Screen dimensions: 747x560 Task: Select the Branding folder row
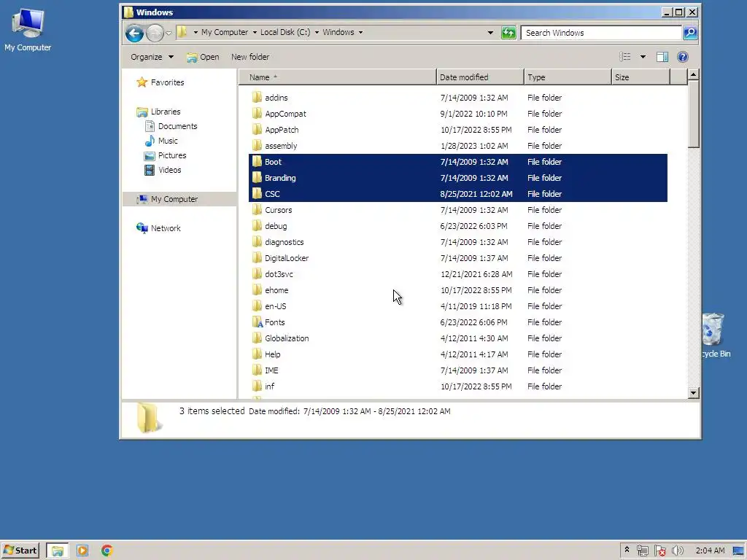click(458, 178)
